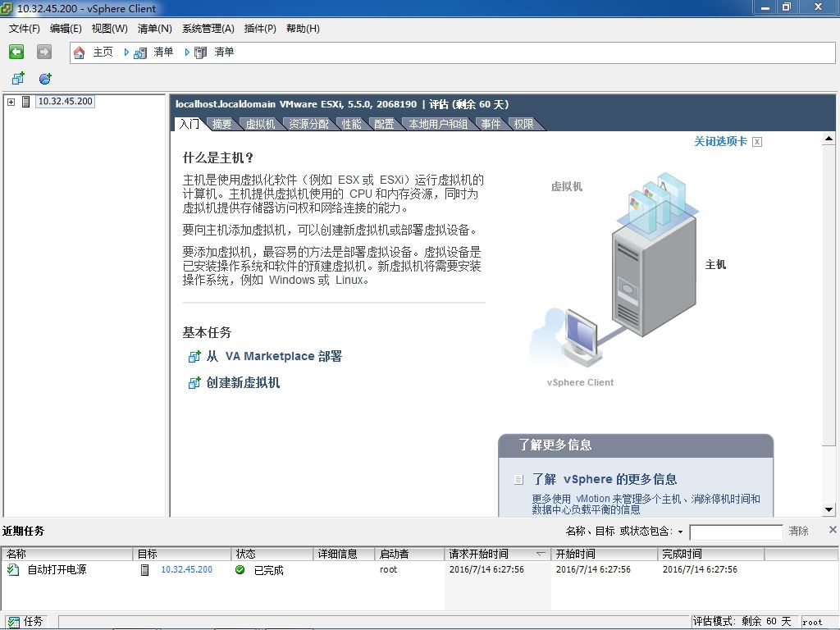Click the 完成时间 column header
Screen dimensions: 840x630
[x=711, y=554]
